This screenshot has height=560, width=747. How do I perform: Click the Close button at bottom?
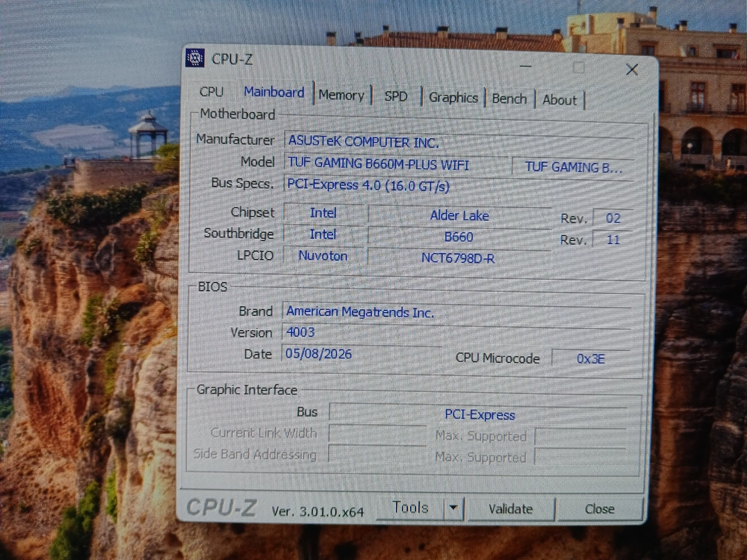pos(599,509)
